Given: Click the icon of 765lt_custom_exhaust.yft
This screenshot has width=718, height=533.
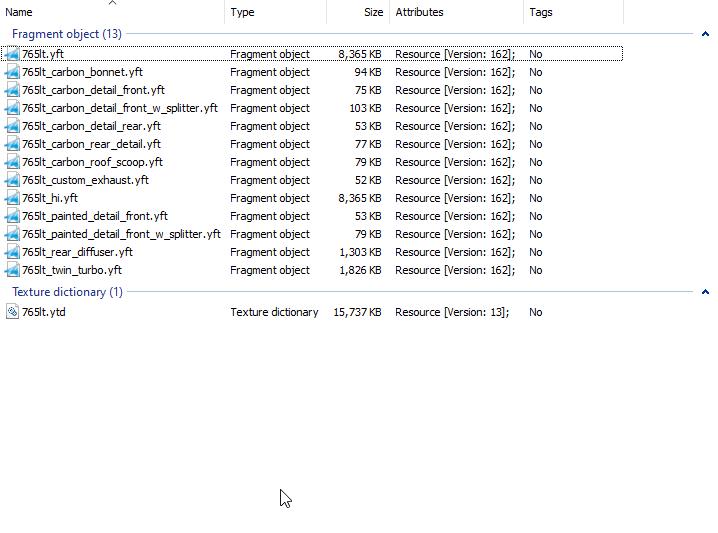Looking at the screenshot, I should pos(12,180).
